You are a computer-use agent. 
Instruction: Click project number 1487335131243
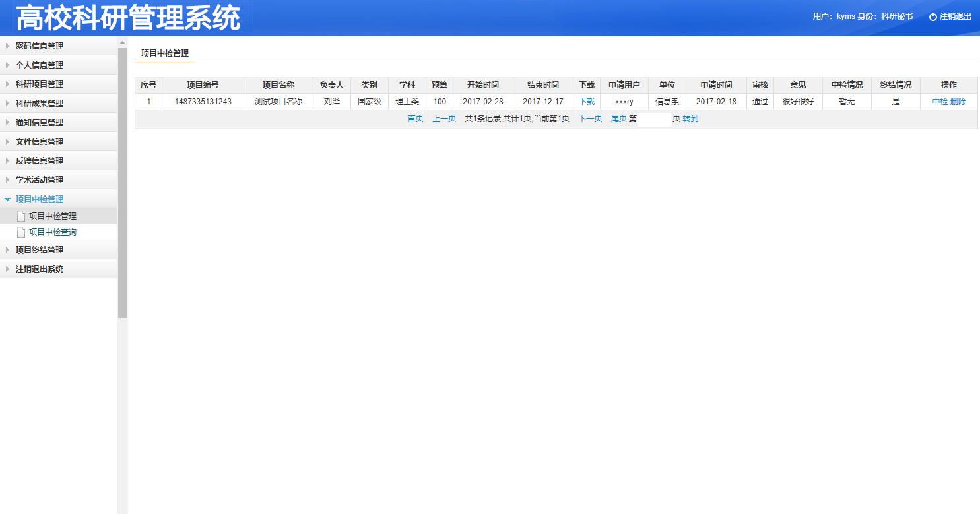(x=203, y=102)
